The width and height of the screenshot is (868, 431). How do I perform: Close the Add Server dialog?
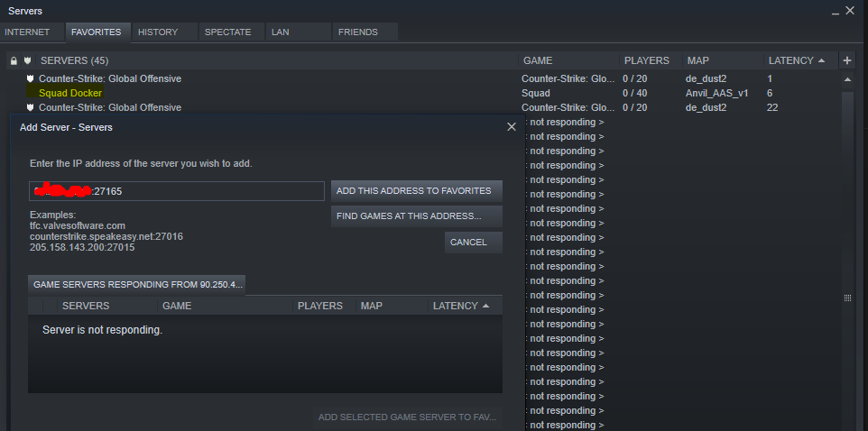[x=512, y=127]
